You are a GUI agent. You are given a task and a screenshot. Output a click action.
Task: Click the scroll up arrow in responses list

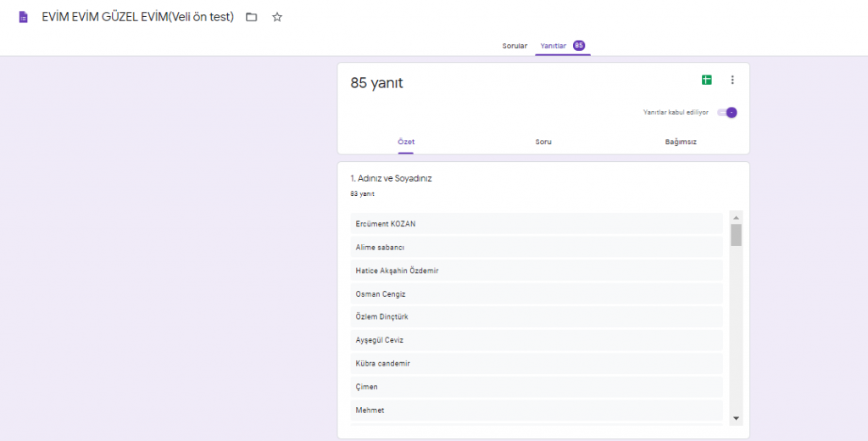[x=736, y=217]
